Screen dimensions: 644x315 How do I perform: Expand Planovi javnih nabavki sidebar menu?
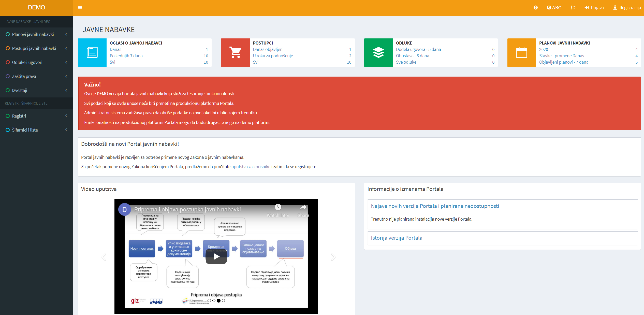tap(33, 34)
